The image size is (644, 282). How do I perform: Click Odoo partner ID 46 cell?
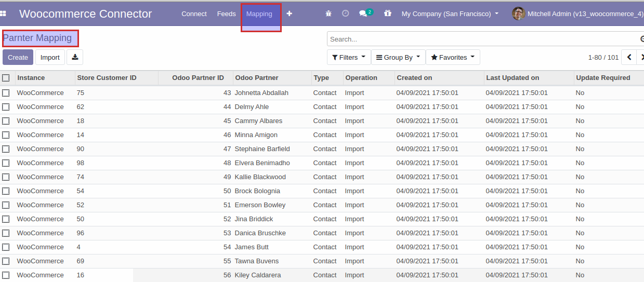pos(227,135)
